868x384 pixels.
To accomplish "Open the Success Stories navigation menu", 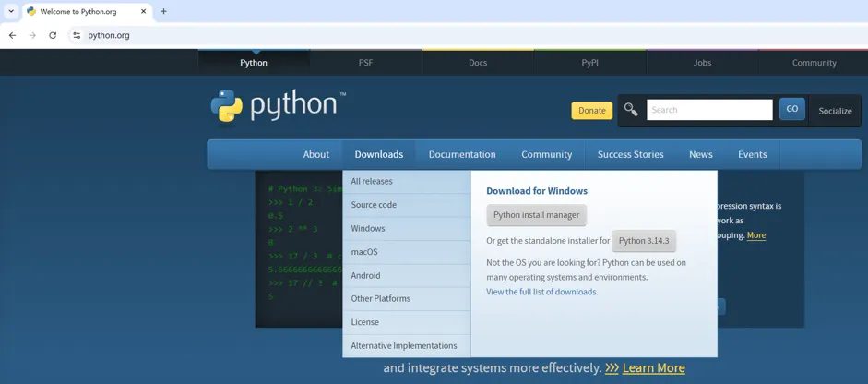I will [x=631, y=154].
